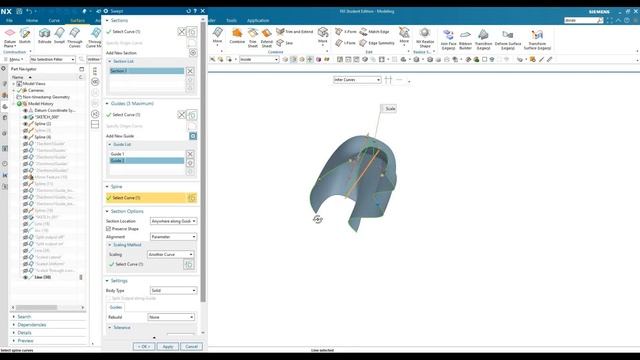Switch to the Curve tab
Screen dimensions: 640x360
[54, 20]
